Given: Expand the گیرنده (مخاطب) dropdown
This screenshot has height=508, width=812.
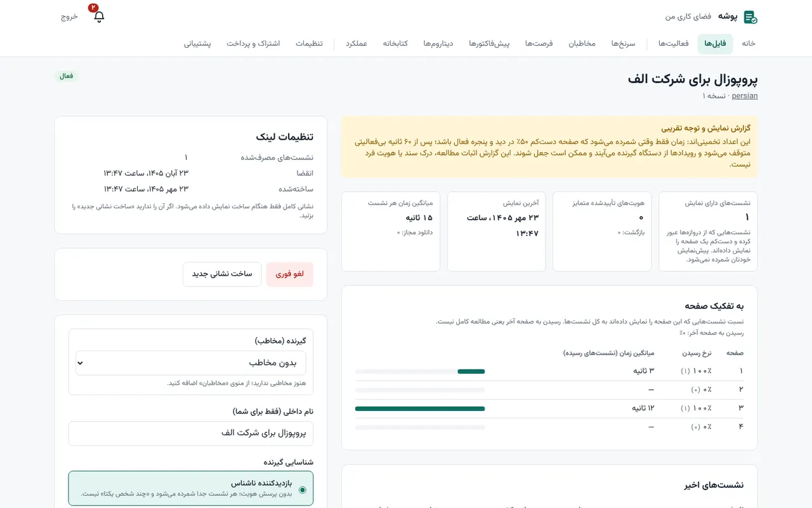Looking at the screenshot, I should click(190, 363).
